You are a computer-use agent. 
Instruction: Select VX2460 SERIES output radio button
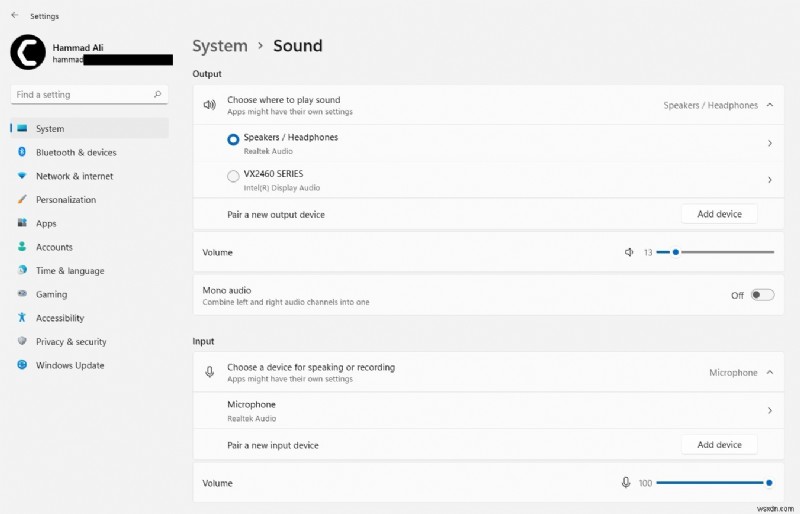pos(233,177)
